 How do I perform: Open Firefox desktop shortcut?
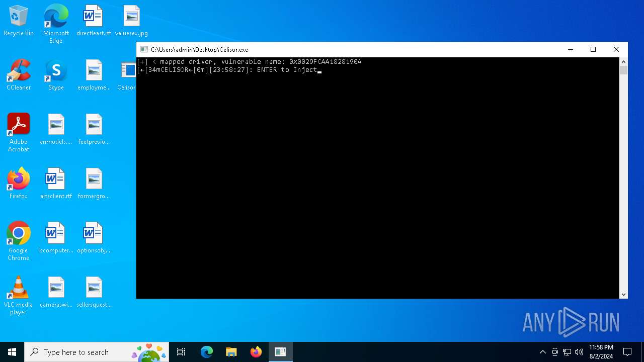pyautogui.click(x=19, y=184)
